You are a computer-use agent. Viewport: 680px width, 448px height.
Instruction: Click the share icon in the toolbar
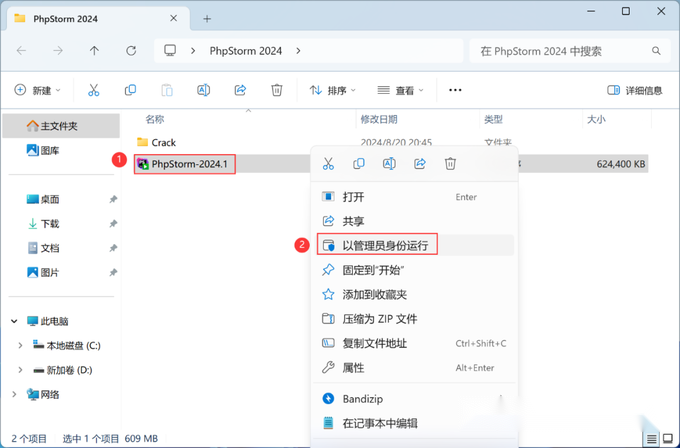(240, 90)
